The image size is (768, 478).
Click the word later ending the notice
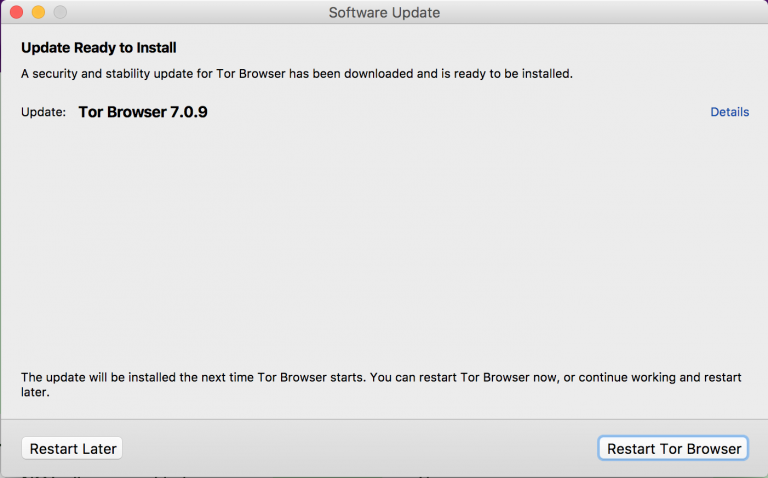click(35, 393)
